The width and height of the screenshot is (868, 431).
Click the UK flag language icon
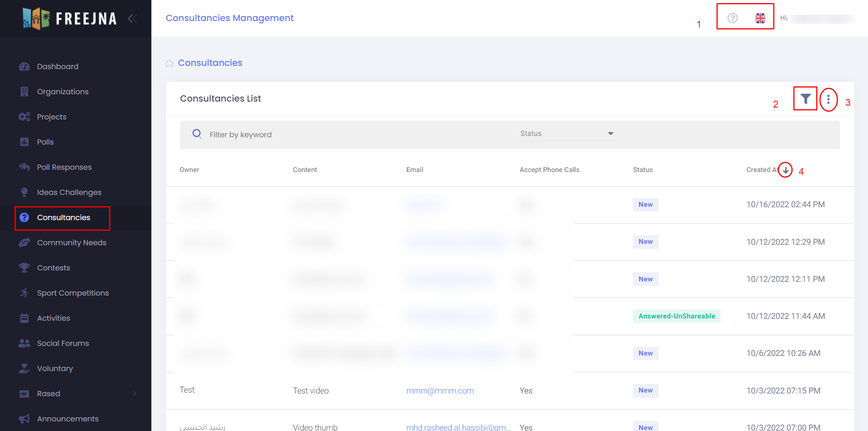pos(760,18)
